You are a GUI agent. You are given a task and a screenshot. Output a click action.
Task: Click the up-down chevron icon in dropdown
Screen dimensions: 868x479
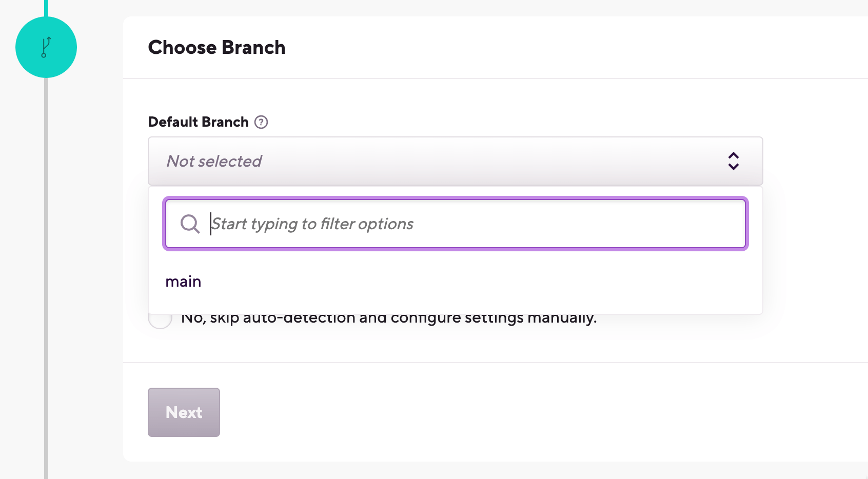733,161
